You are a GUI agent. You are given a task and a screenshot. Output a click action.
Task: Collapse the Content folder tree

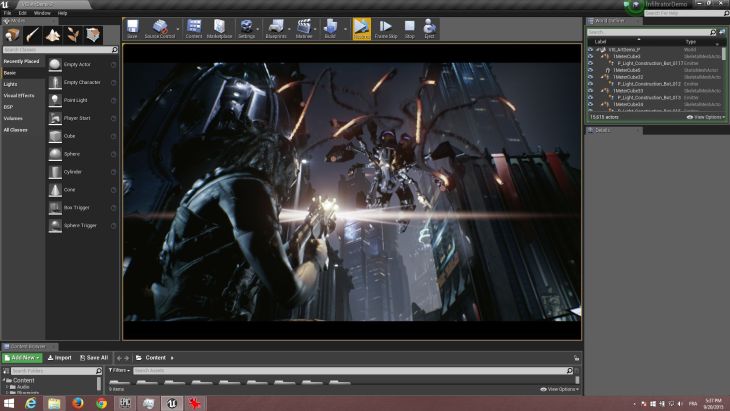pyautogui.click(x=4, y=380)
